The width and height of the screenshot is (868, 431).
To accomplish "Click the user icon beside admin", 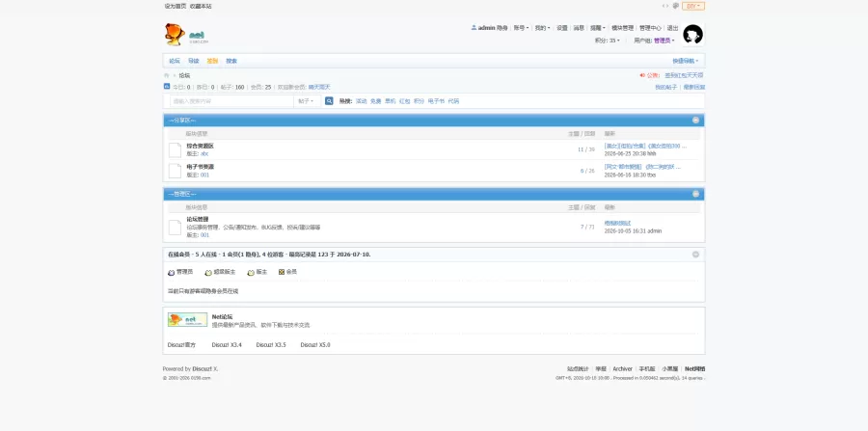I will [x=474, y=28].
